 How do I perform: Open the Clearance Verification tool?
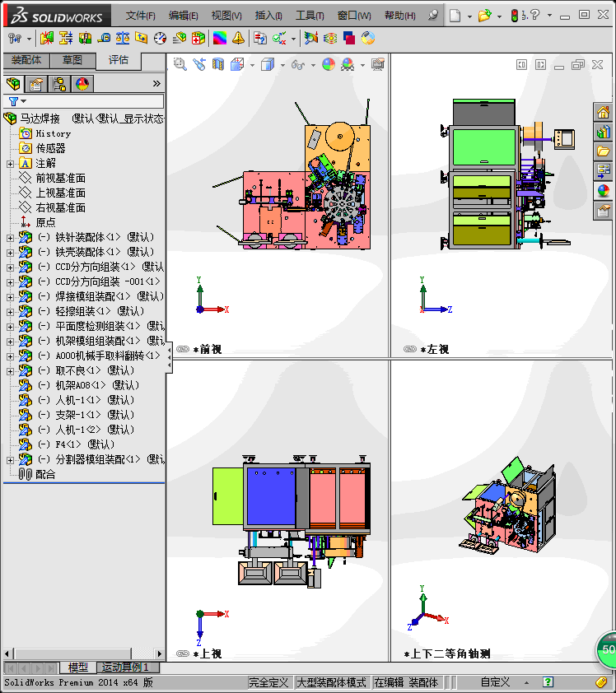[65, 39]
